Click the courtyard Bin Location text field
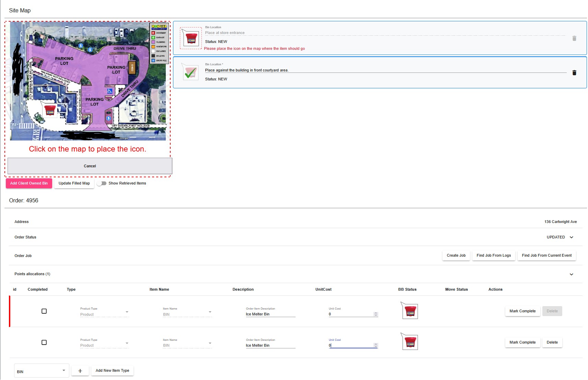 (385, 70)
